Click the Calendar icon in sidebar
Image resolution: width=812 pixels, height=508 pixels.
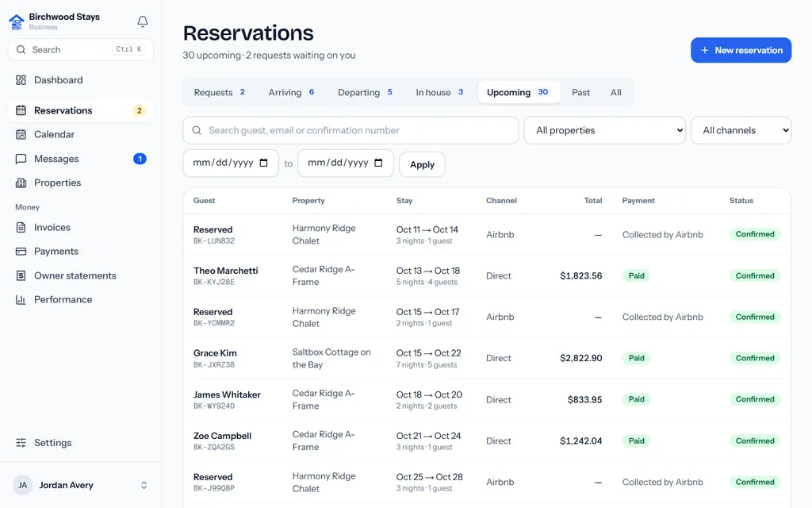tap(21, 134)
